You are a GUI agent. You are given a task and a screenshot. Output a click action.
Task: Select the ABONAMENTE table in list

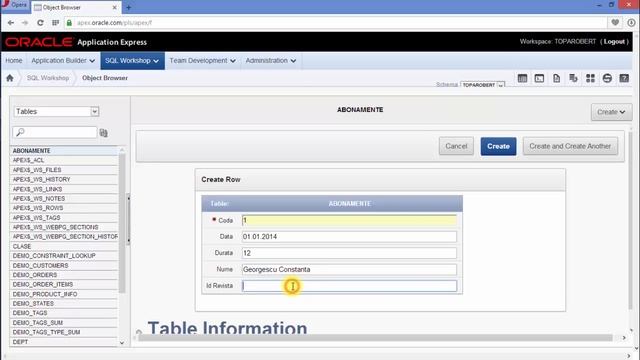click(x=64, y=151)
